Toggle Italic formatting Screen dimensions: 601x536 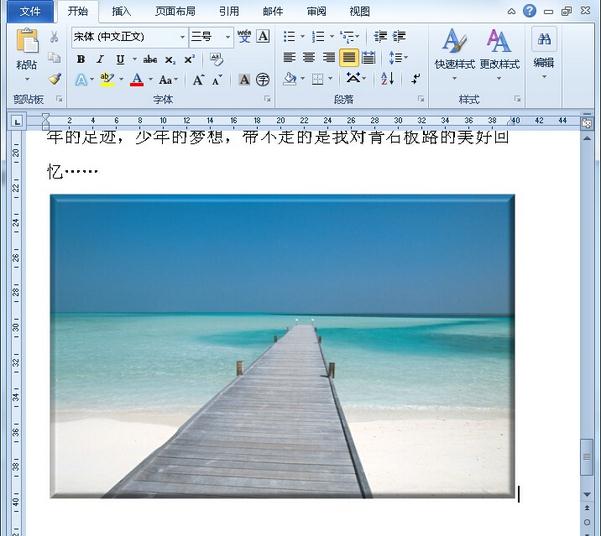100,59
